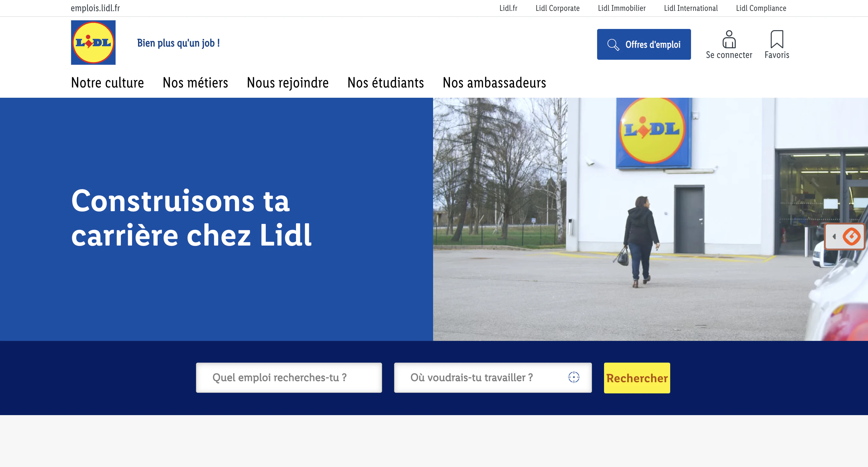
Task: Open the Nos métiers menu
Action: (195, 82)
